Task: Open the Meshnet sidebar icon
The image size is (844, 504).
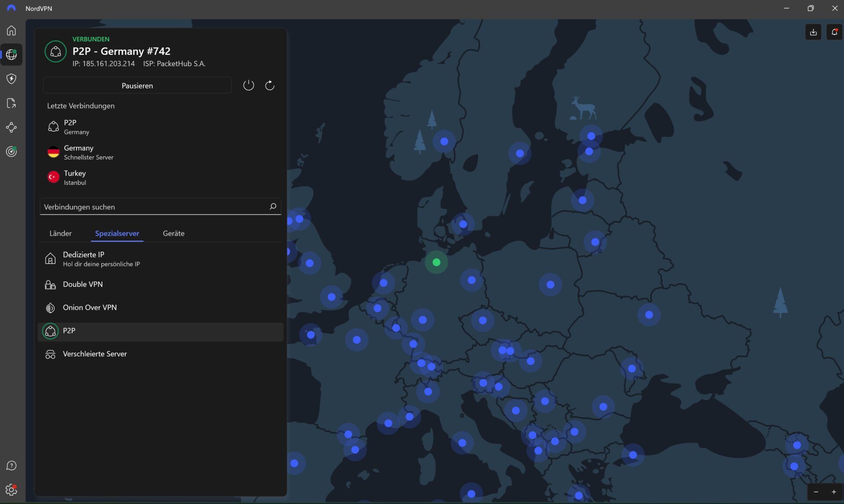Action: 11,127
